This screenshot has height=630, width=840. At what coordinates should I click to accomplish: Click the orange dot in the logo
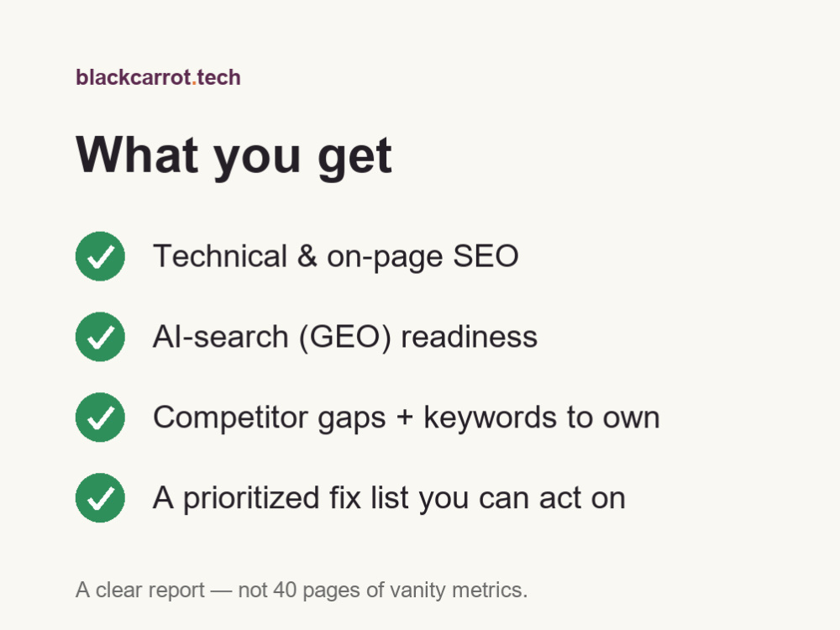(194, 83)
